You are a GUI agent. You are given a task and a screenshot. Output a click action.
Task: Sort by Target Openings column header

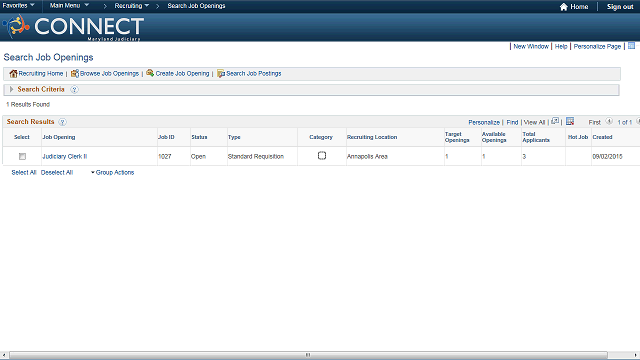(457, 137)
